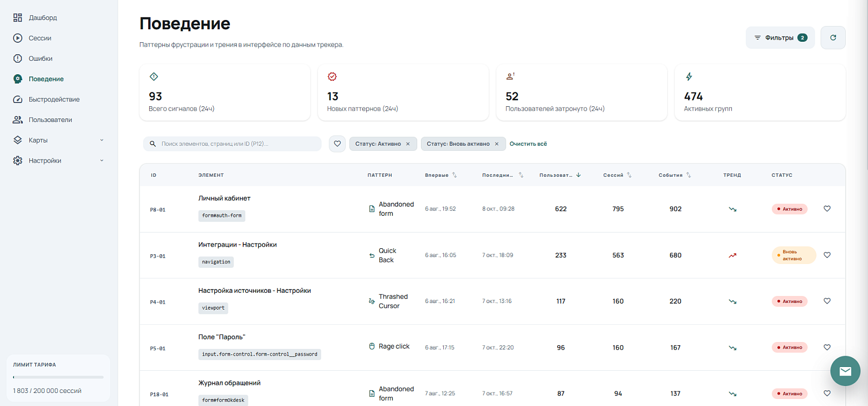Toggle the favorites filter heart button
The height and width of the screenshot is (406, 868).
(337, 144)
